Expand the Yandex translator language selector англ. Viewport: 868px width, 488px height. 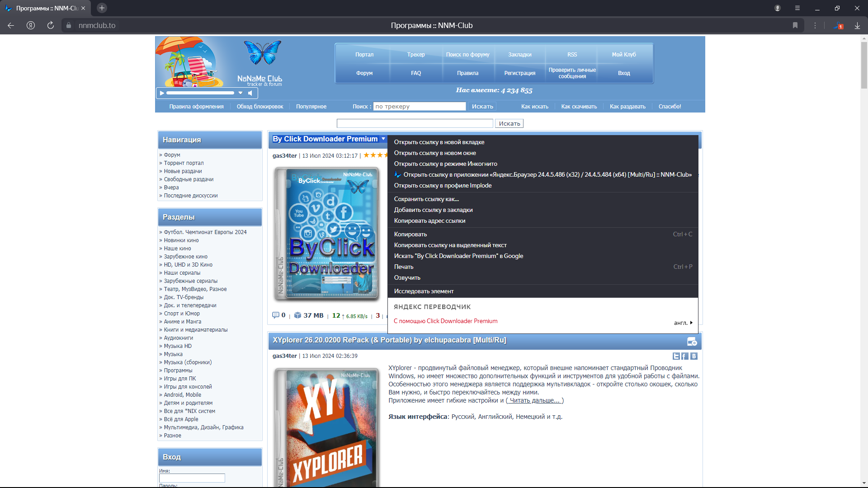coord(683,323)
